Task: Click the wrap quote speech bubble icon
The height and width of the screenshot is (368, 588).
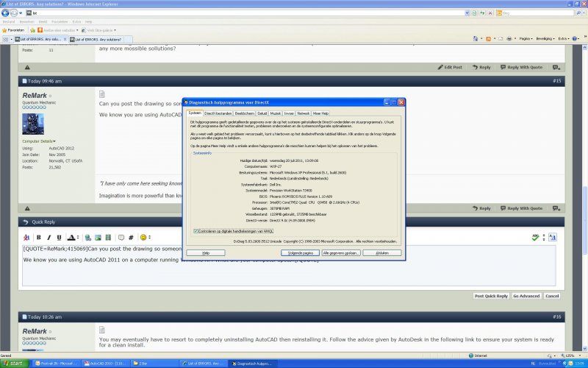Action: [x=121, y=237]
